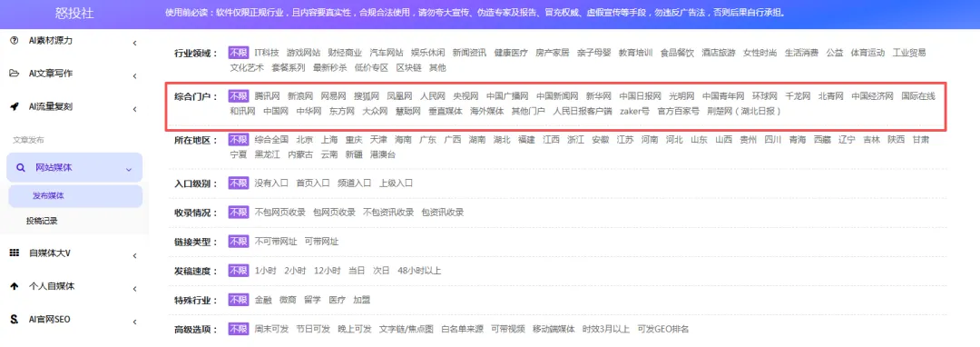Pick the 金融 special industry
The width and height of the screenshot is (980, 347).
click(x=263, y=300)
